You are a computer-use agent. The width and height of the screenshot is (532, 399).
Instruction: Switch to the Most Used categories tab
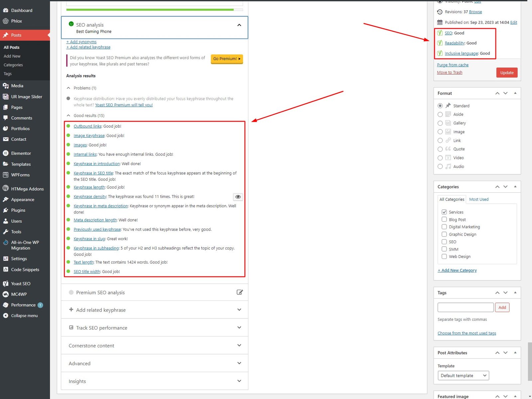(x=479, y=199)
